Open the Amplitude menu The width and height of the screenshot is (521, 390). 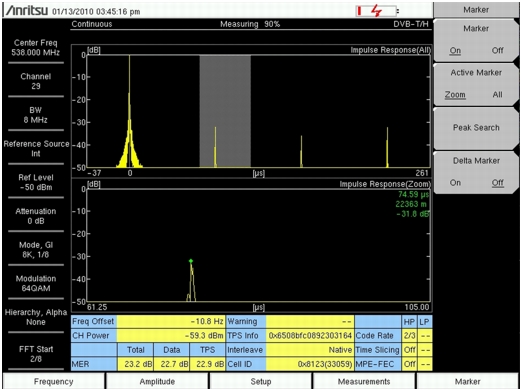[157, 381]
